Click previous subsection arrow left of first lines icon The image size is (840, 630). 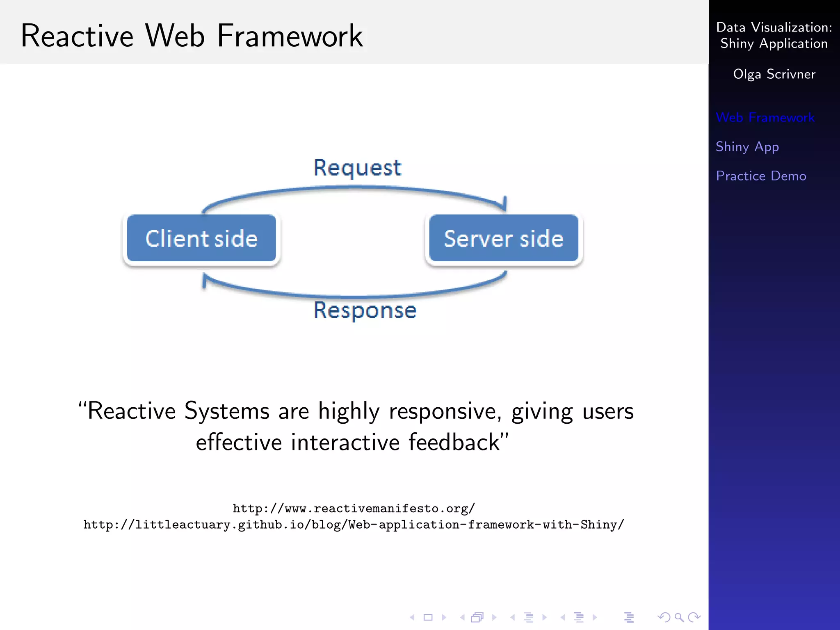point(512,617)
